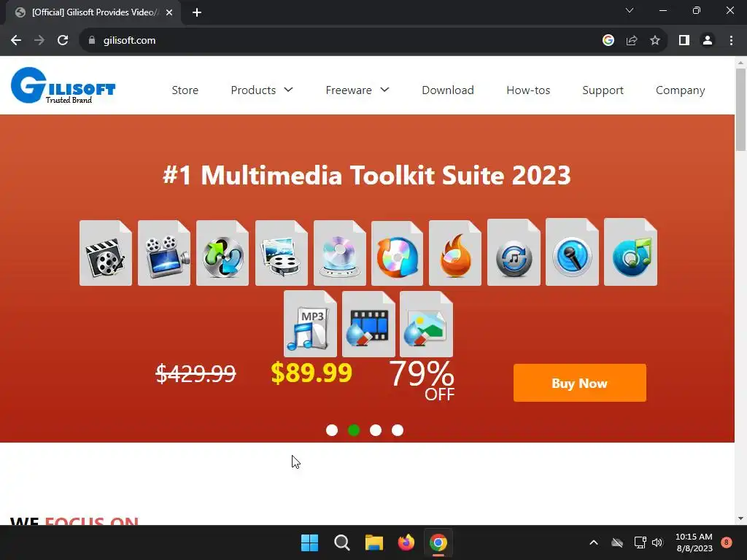The height and width of the screenshot is (560, 747).
Task: Show first carousel slide dot
Action: point(332,430)
